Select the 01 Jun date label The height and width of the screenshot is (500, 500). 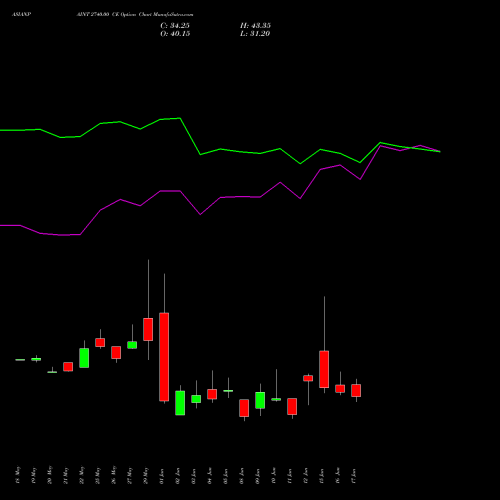[162, 476]
